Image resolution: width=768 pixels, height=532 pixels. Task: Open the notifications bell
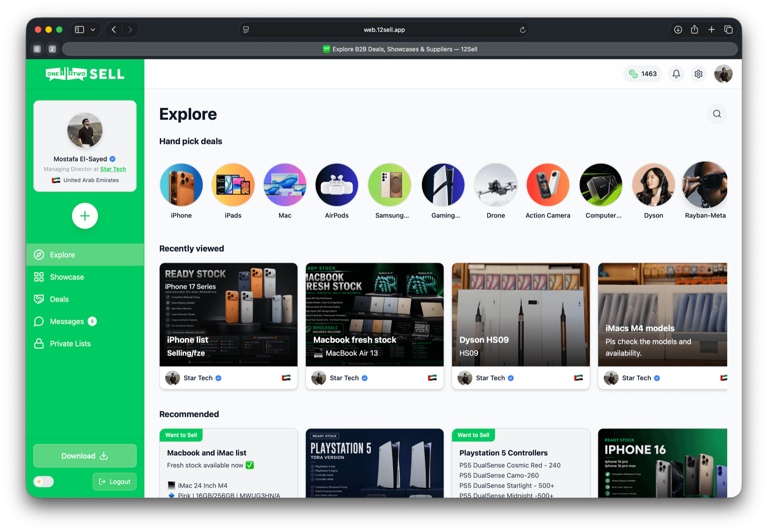click(x=676, y=74)
